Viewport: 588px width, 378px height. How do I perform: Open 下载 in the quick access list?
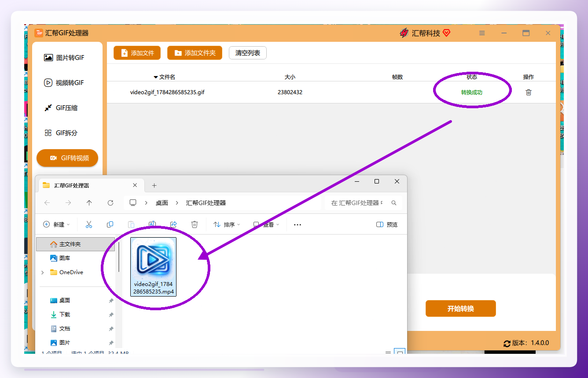tap(65, 315)
